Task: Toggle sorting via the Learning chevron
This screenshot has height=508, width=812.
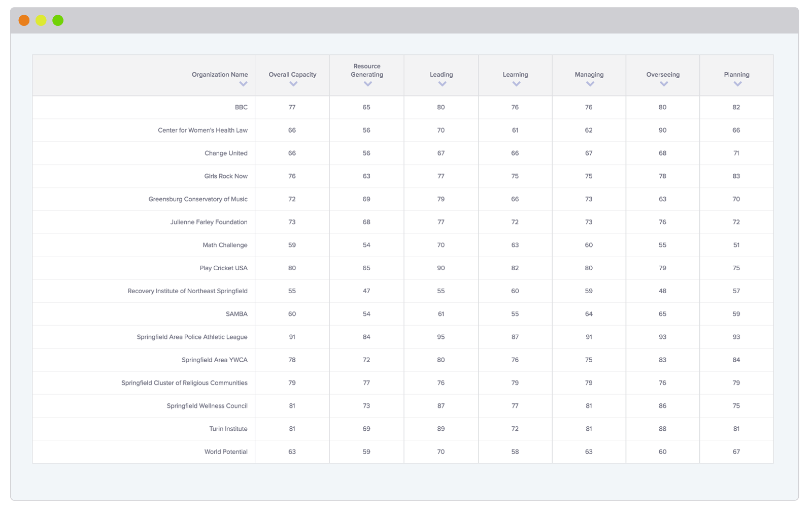Action: (516, 84)
